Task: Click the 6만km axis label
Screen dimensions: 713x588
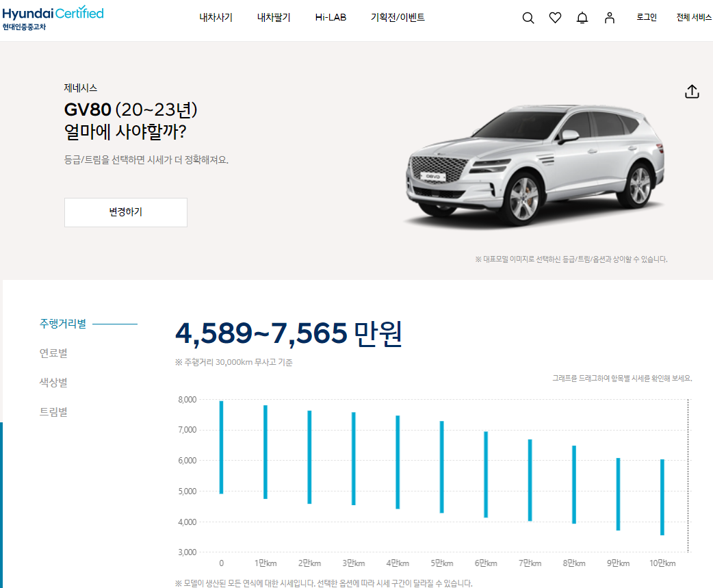Action: [486, 563]
